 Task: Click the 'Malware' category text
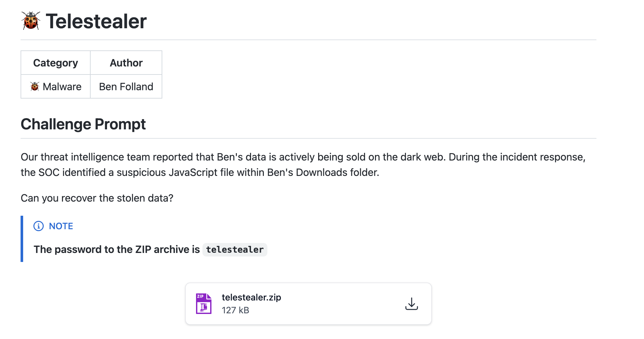(62, 87)
